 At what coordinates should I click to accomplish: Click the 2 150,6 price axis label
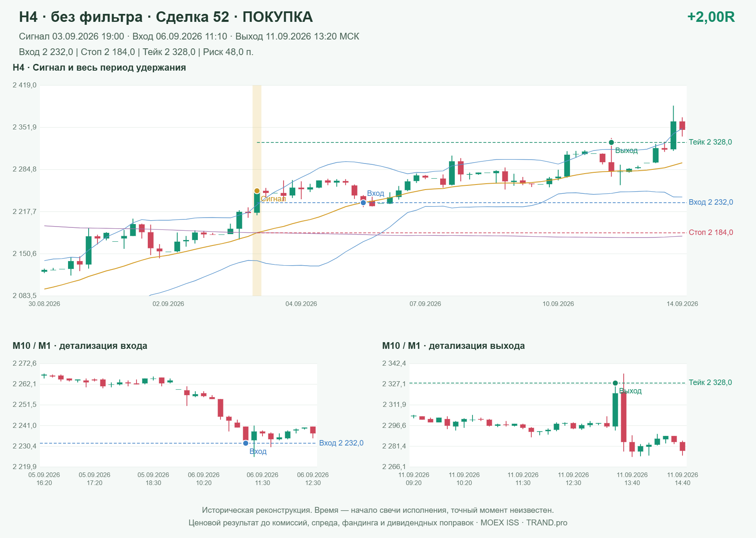24,254
